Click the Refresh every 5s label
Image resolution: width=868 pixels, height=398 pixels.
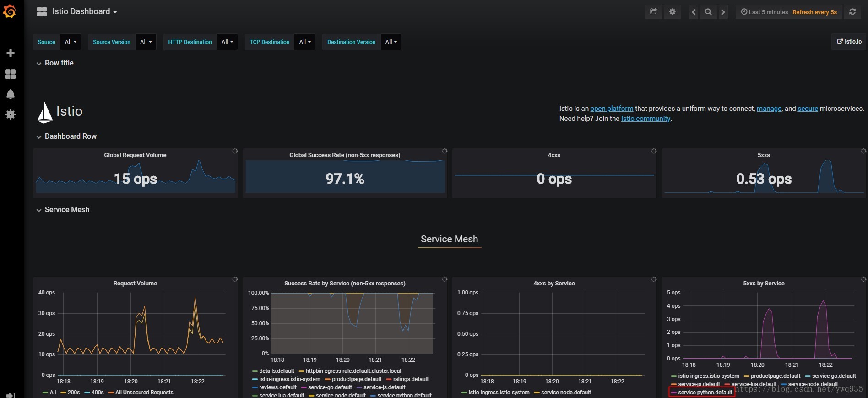point(814,12)
